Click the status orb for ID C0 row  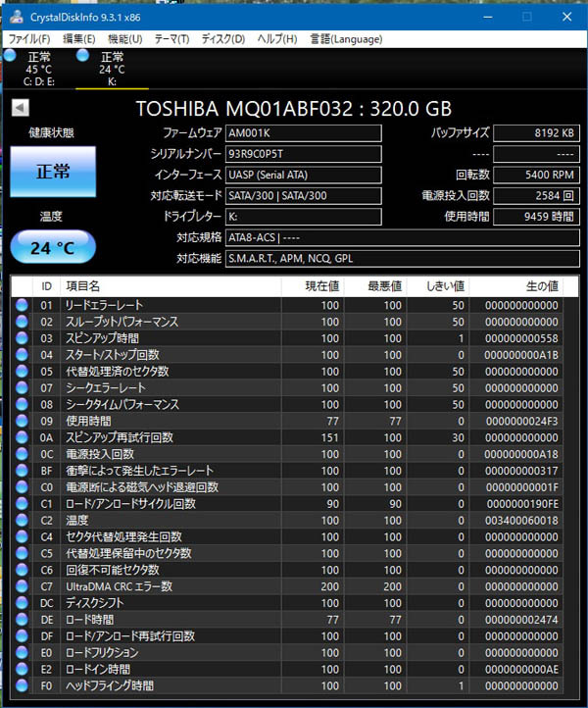[x=22, y=487]
